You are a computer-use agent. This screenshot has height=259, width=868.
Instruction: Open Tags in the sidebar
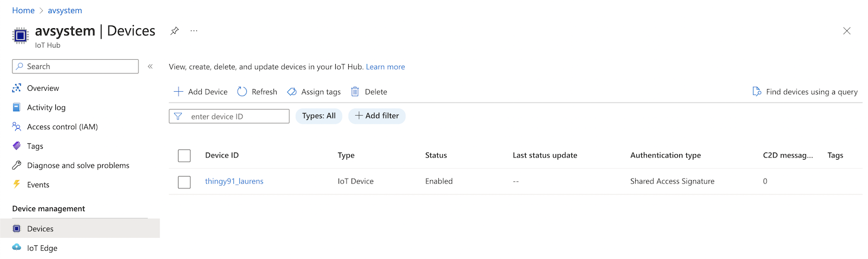[35, 146]
